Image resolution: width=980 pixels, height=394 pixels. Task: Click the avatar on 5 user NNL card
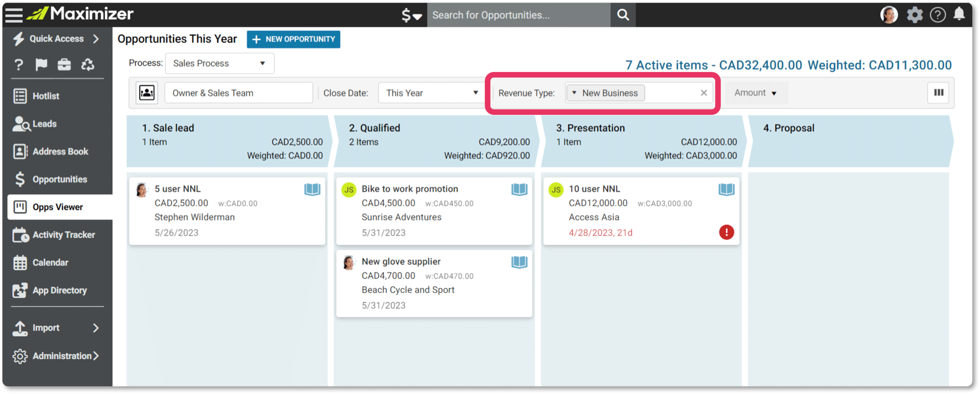coord(142,190)
